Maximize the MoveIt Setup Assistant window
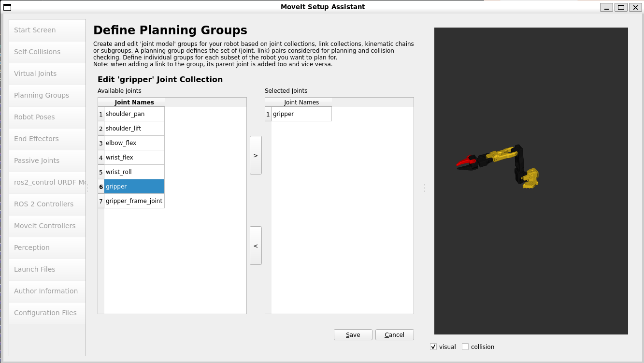 point(621,7)
